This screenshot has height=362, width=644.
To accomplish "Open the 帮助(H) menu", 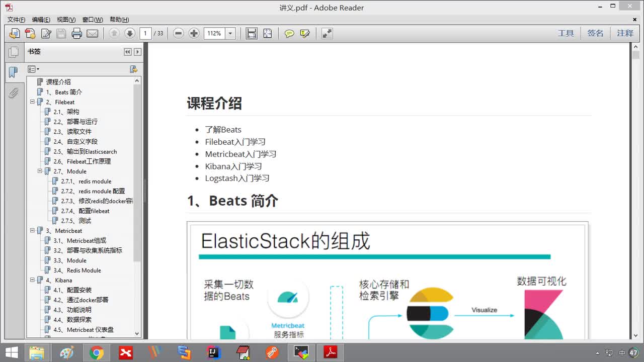I will click(119, 20).
